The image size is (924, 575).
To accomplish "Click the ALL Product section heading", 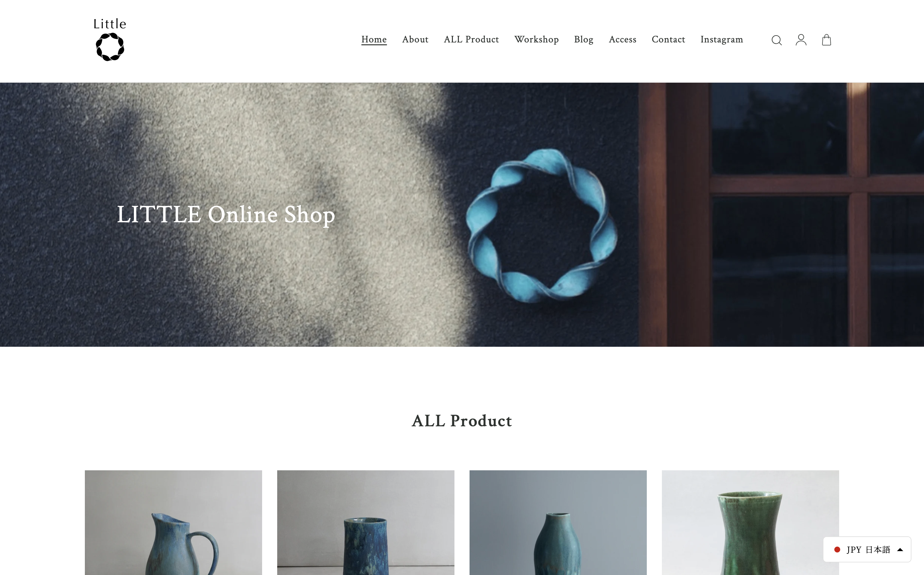I will (462, 421).
